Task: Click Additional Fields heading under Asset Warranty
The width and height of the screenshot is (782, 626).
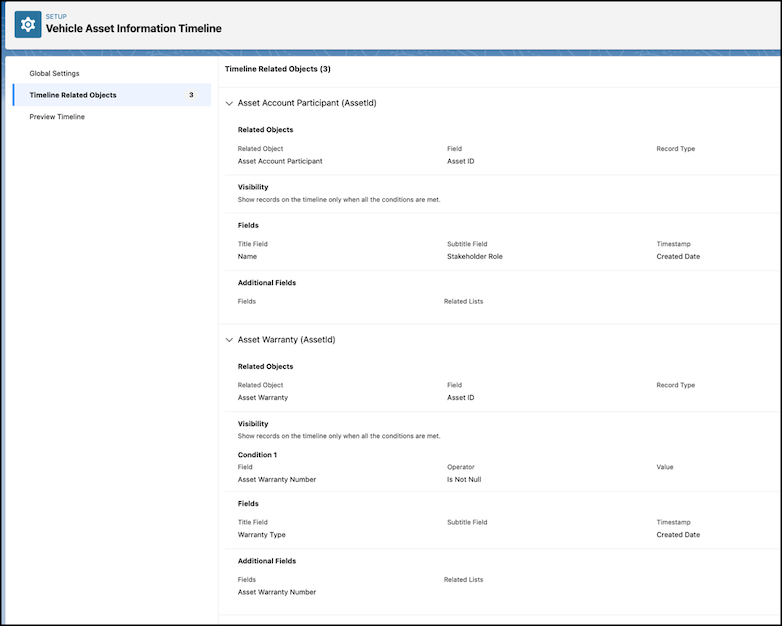Action: coord(267,561)
